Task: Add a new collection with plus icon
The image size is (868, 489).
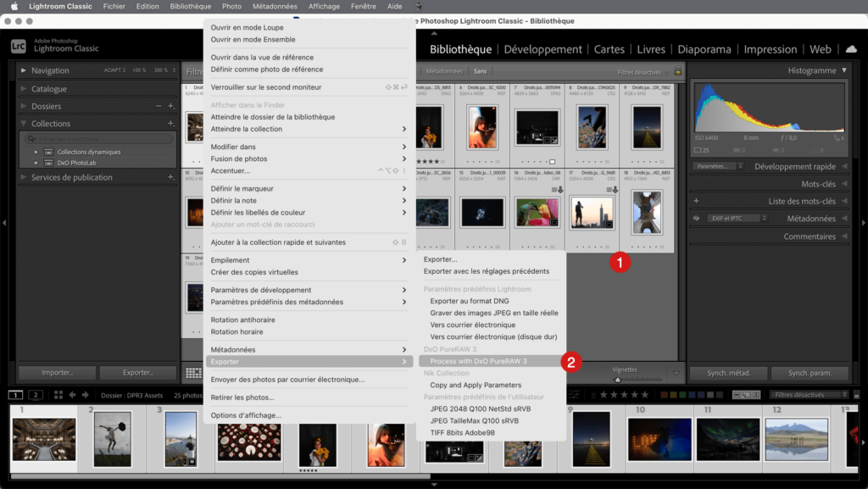Action: [x=171, y=124]
